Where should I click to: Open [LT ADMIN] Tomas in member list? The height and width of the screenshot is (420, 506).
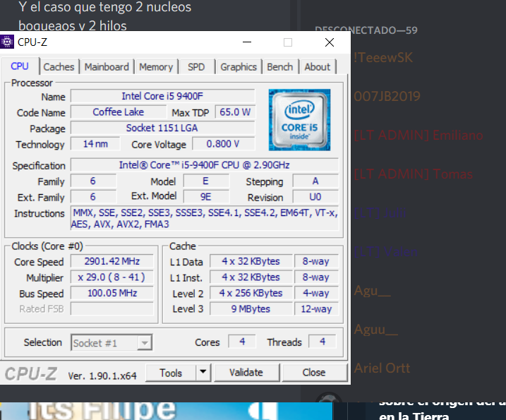tap(414, 174)
